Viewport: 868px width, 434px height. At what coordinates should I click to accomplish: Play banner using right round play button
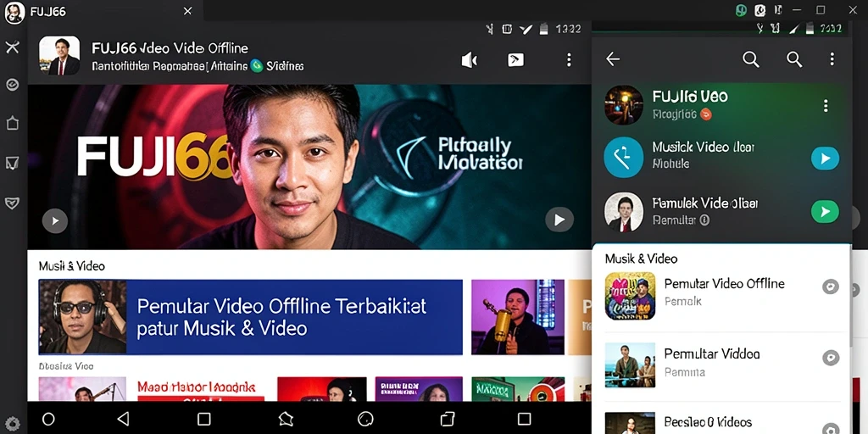click(x=559, y=220)
